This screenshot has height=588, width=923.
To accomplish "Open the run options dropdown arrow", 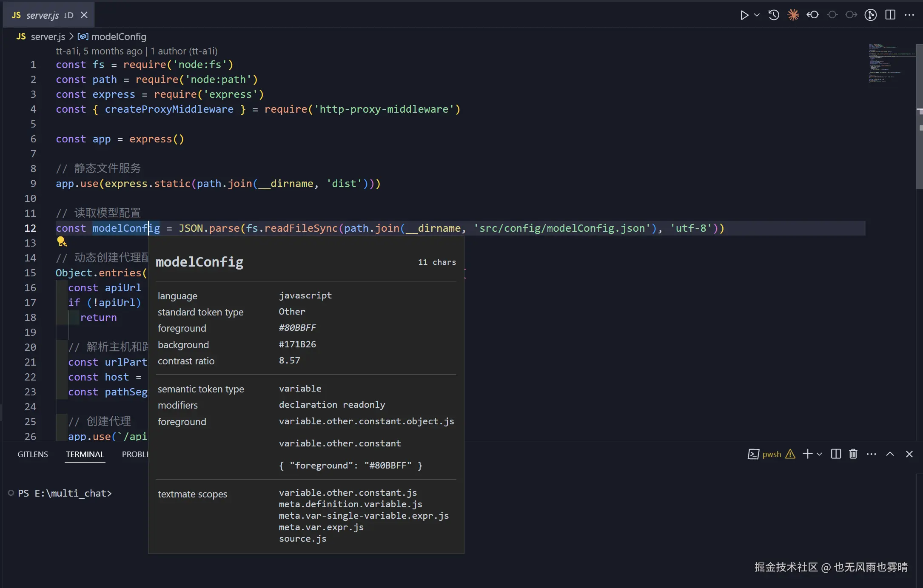I will (757, 15).
